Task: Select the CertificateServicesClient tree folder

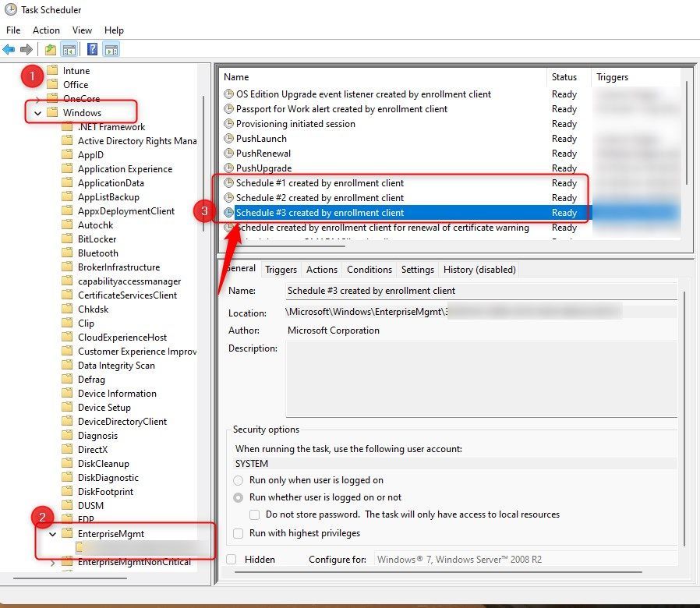Action: coord(127,295)
